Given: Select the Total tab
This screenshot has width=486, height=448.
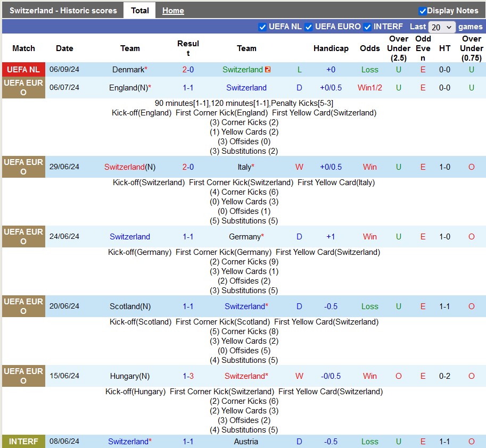Looking at the screenshot, I should [140, 11].
